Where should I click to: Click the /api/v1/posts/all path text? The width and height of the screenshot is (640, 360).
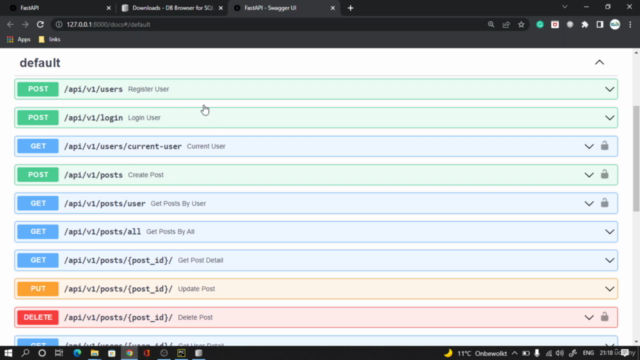click(x=102, y=232)
